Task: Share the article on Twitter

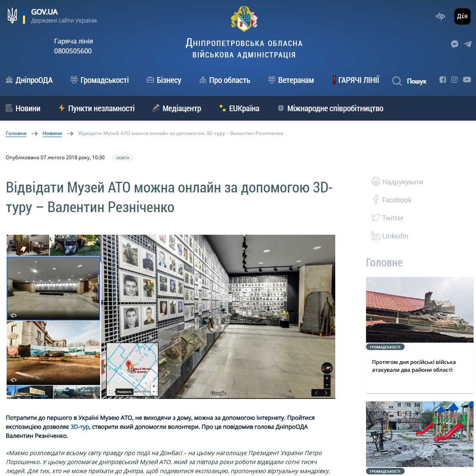Action: tap(388, 218)
